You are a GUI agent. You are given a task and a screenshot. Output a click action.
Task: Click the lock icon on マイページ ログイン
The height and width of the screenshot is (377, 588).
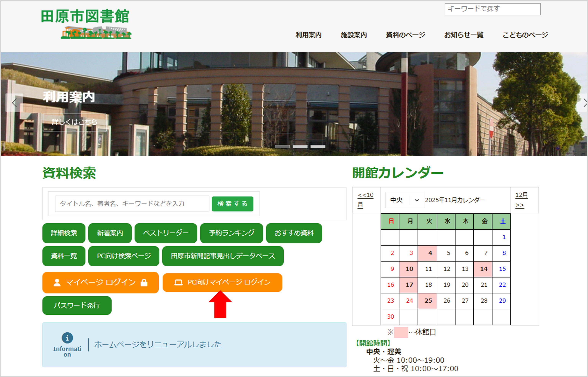[144, 282]
